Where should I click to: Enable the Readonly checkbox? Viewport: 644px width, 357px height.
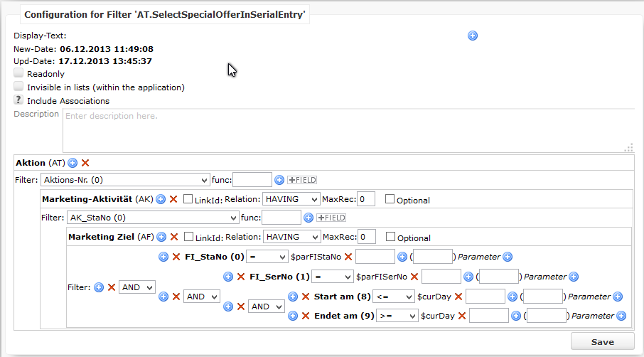coord(18,73)
